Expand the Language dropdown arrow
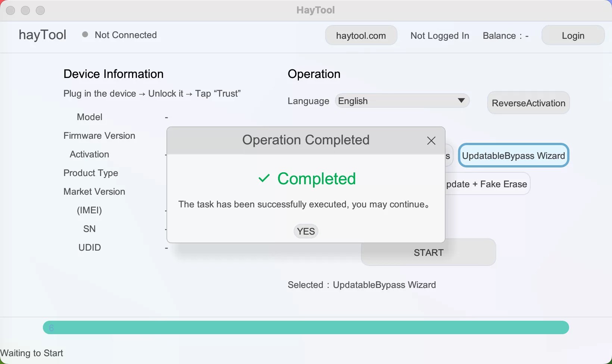Screen dimensions: 612x364 click(461, 101)
